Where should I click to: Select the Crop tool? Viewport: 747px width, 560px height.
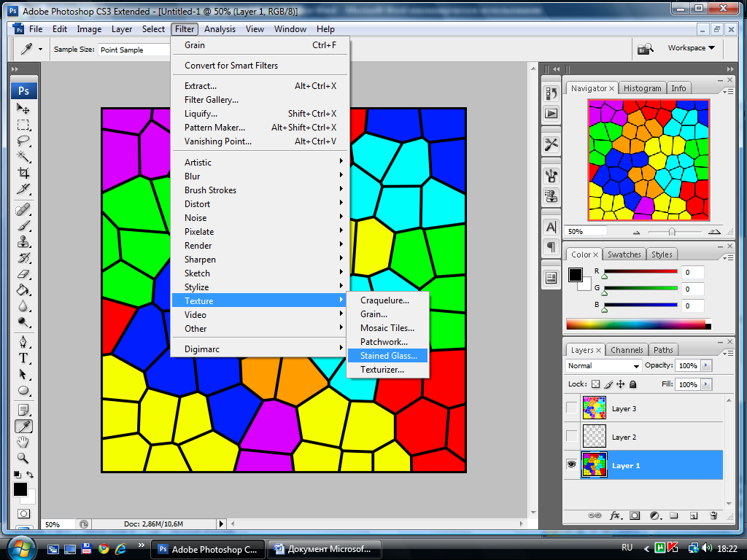23,172
